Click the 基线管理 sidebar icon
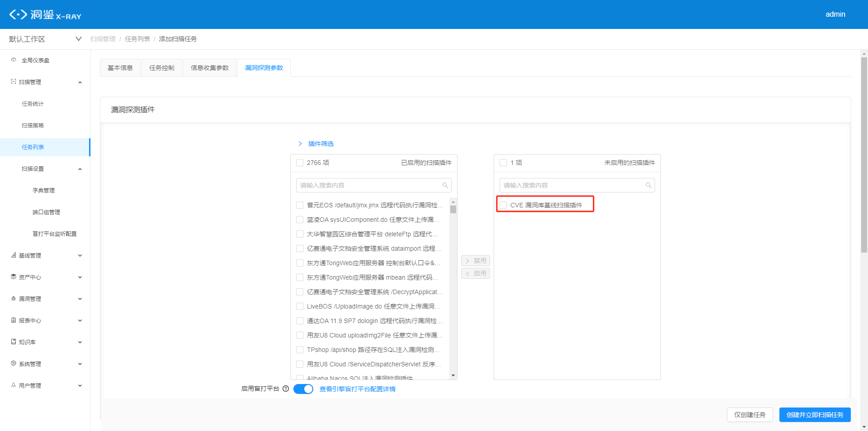Viewport: 868px width, 431px height. [x=14, y=255]
